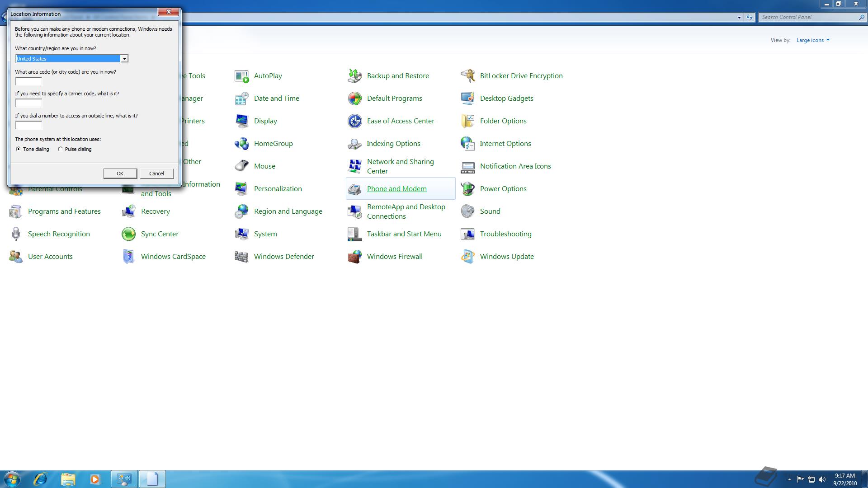The image size is (868, 488).
Task: Click the Network and Sharing Center icon
Action: [354, 166]
